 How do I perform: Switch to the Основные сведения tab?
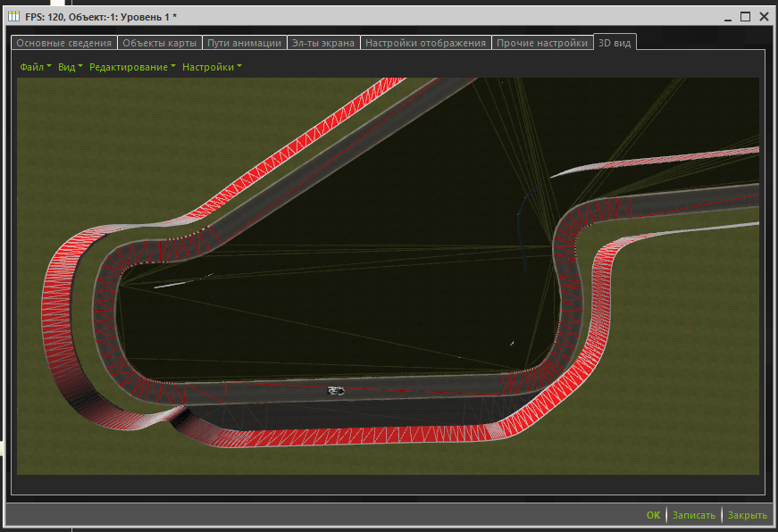[64, 43]
